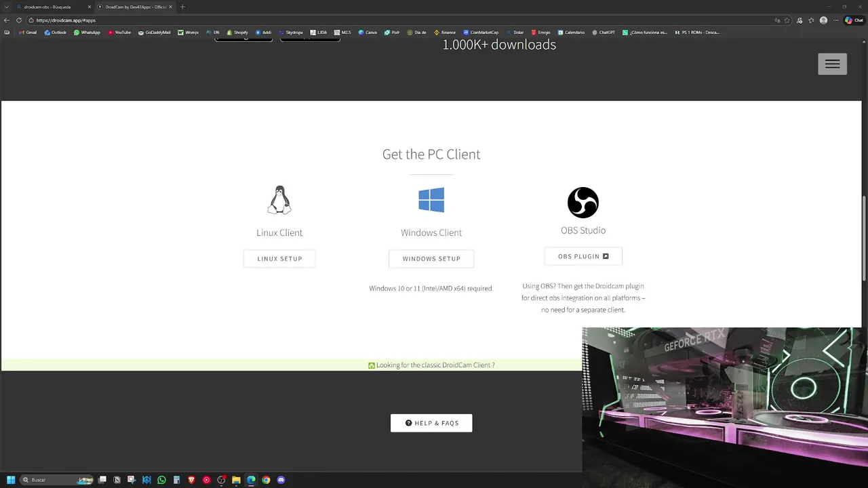Open the Skydropx bookmark
Viewport: 868px width, 488px height.
tap(291, 33)
